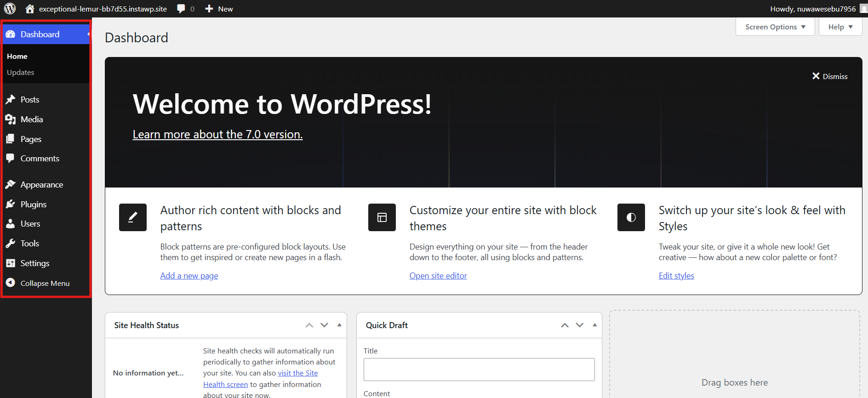
Task: Click the half-circle Styles icon
Action: coord(631,217)
